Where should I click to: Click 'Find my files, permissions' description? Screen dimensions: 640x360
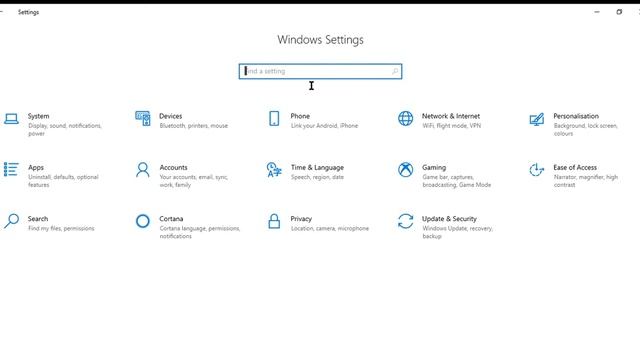point(61,229)
